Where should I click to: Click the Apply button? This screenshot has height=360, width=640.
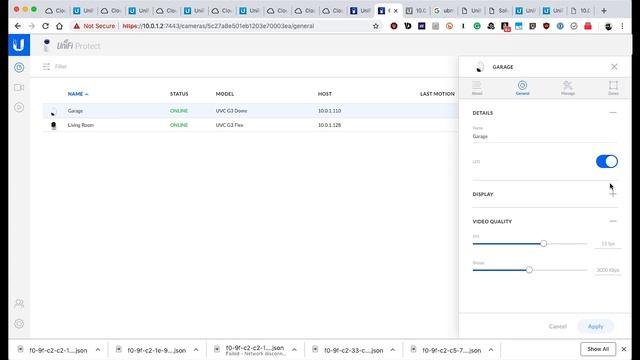click(595, 326)
